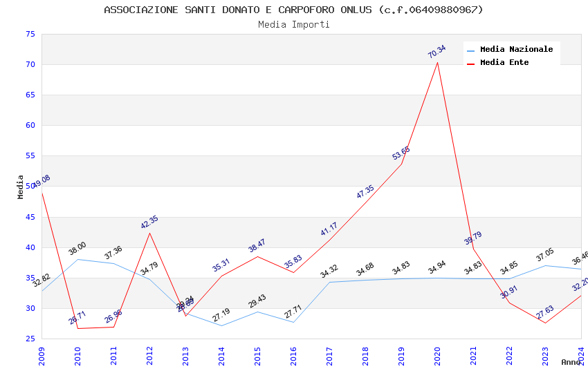Screen dimensions: 588x380
Task: Select the 27.19 data label
Action: pos(221,314)
